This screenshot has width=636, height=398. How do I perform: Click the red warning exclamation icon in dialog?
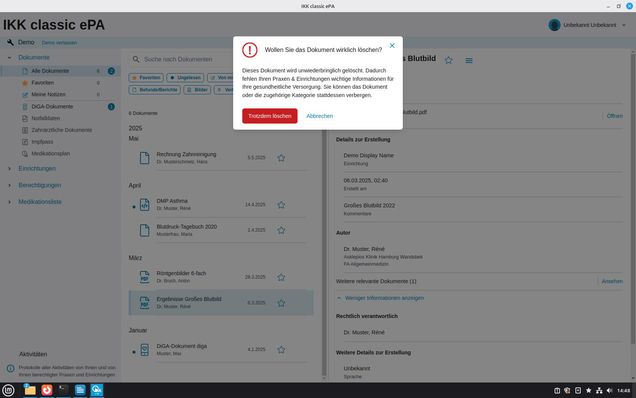[x=250, y=50]
